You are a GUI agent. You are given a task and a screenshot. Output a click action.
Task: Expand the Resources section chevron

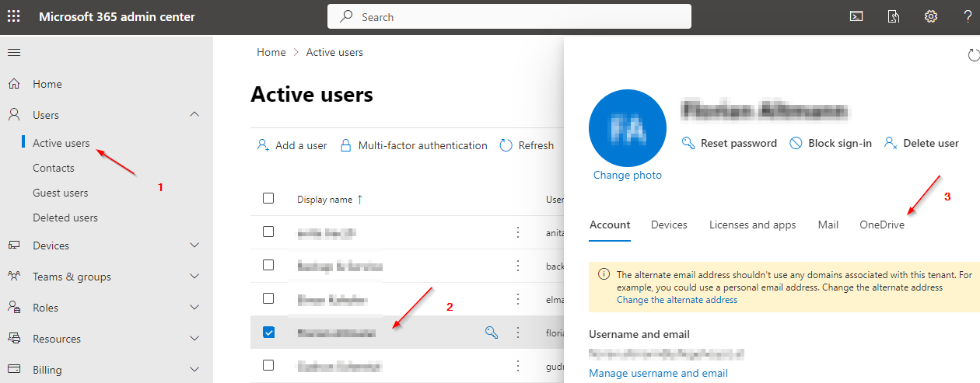click(x=195, y=339)
